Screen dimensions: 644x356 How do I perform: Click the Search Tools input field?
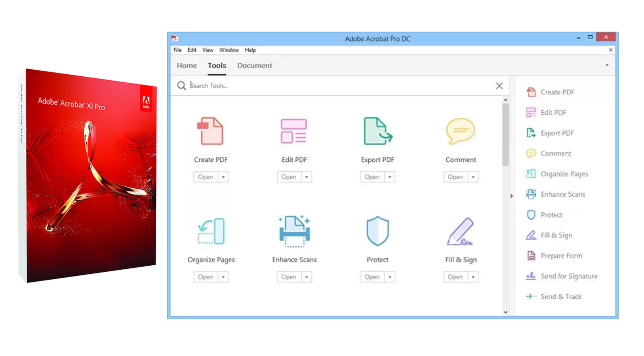[x=341, y=85]
